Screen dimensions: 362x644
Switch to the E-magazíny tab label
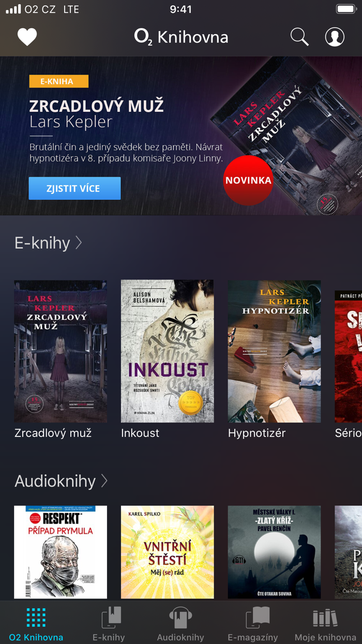pyautogui.click(x=253, y=637)
